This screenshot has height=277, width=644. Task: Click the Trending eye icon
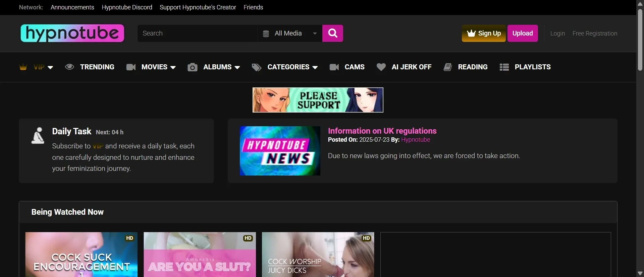click(x=69, y=67)
